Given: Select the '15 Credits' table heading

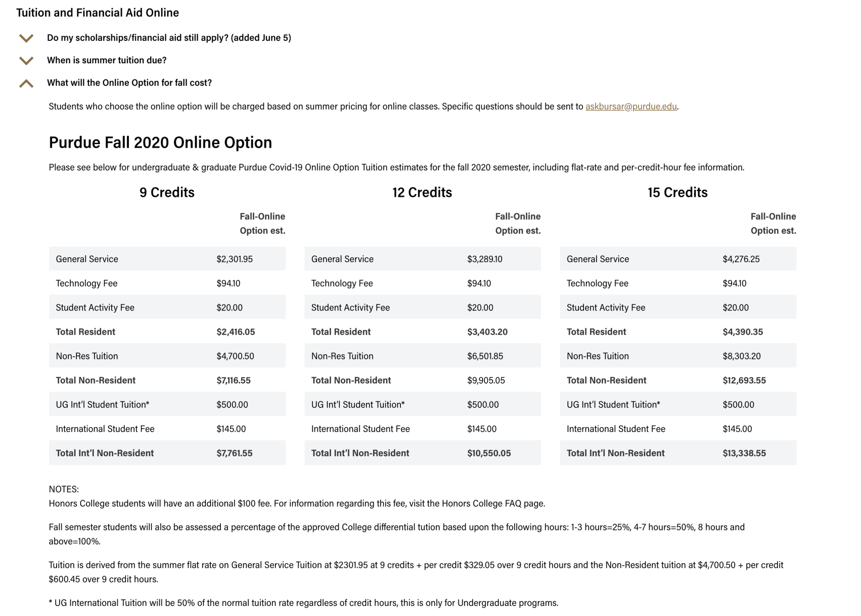Looking at the screenshot, I should point(677,193).
